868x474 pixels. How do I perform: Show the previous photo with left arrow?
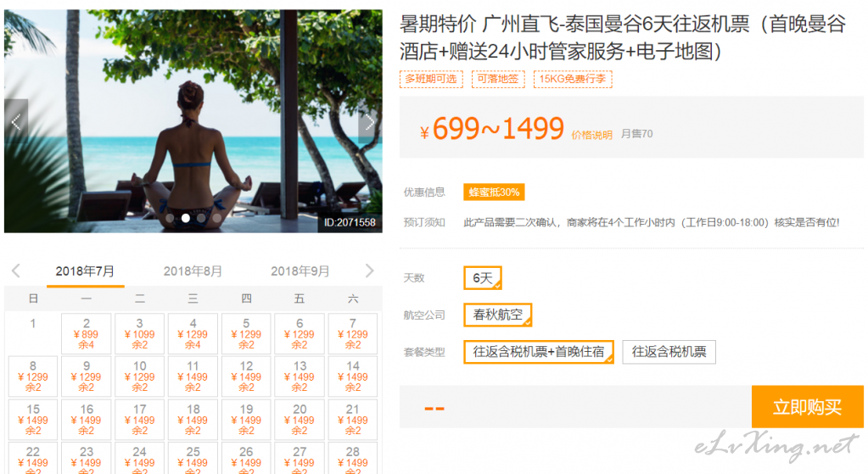[16, 122]
